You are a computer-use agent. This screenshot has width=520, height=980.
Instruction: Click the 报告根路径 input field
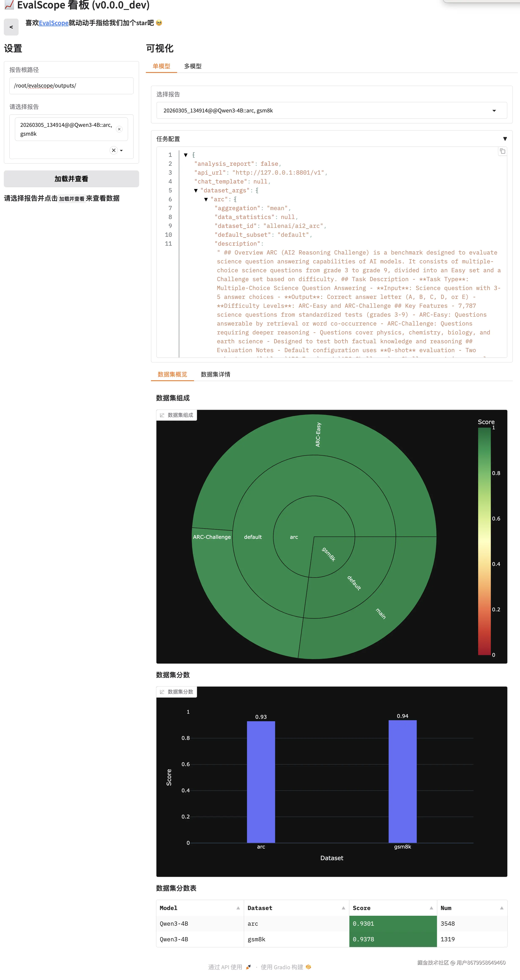[x=71, y=86]
